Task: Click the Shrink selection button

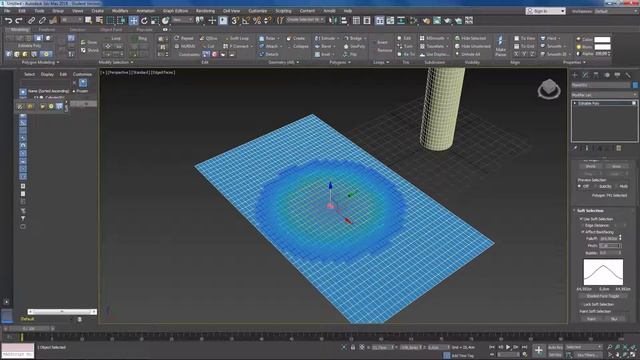Action: [90, 50]
